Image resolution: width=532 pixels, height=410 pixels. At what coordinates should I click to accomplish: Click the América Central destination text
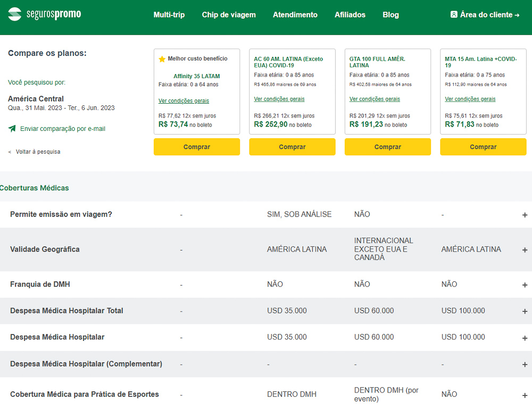click(x=36, y=99)
